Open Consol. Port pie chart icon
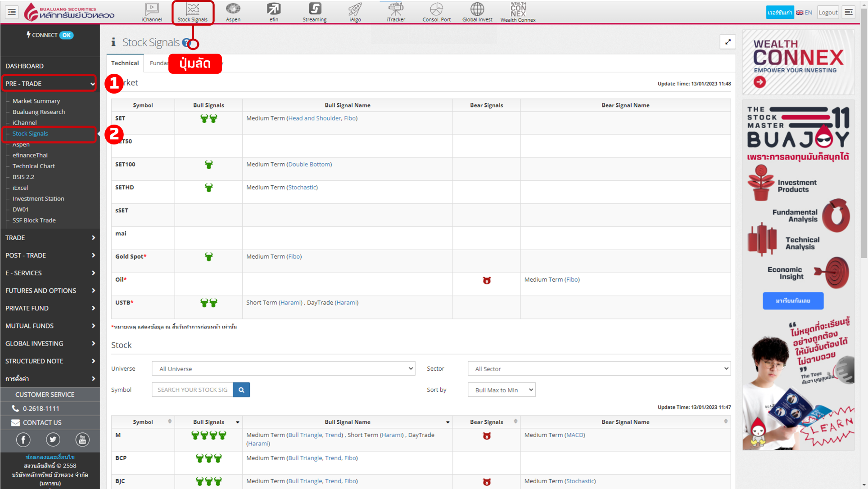 [436, 12]
